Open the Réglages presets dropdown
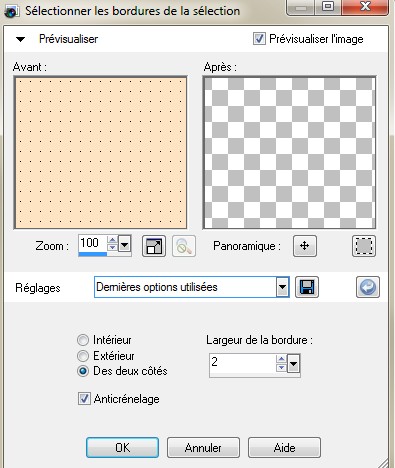Image resolution: width=395 pixels, height=468 pixels. [282, 287]
